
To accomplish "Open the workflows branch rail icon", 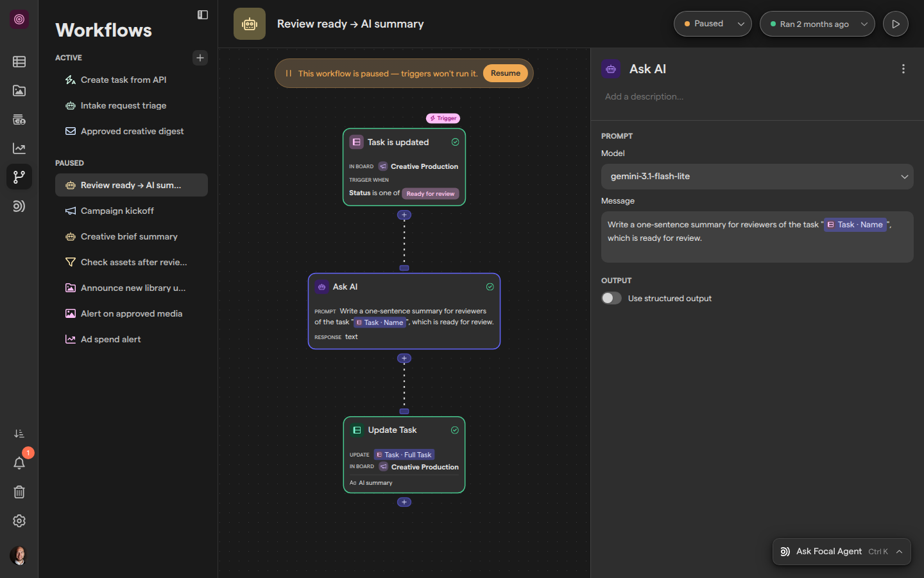I will (x=19, y=177).
